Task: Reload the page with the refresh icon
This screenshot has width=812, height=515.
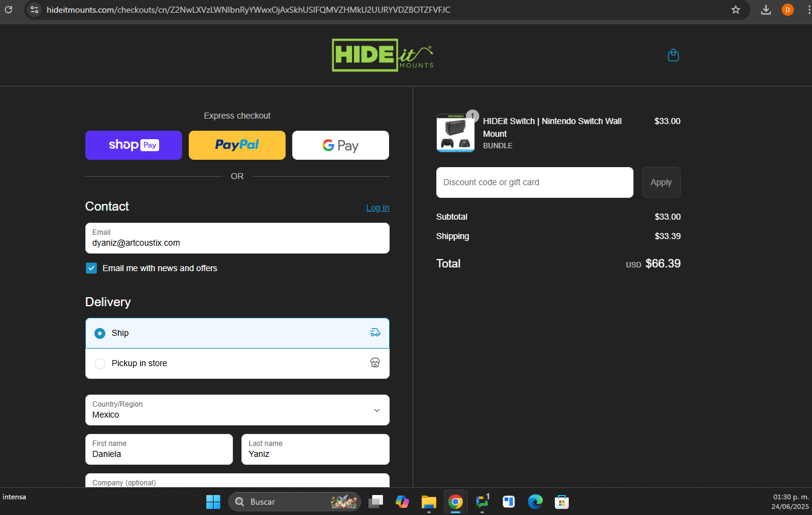Action: (x=8, y=10)
